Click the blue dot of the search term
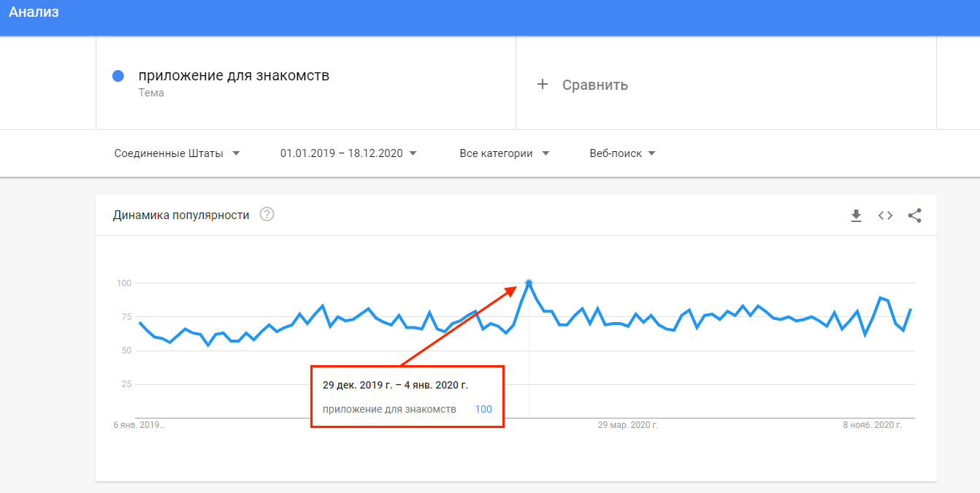Viewport: 980px width, 493px height. tap(118, 76)
